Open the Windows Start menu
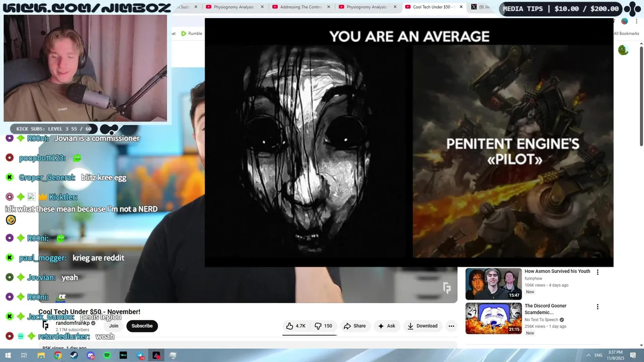The image size is (644, 362). [x=9, y=355]
